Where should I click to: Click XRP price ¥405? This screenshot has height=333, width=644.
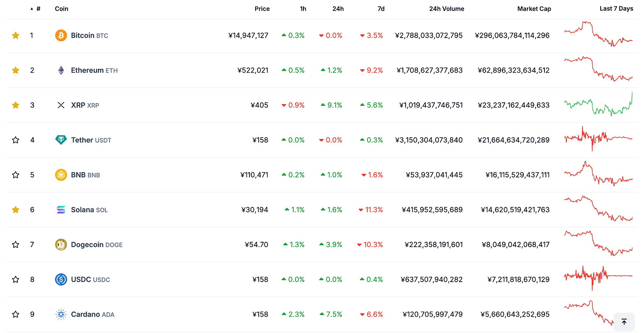[x=259, y=105]
